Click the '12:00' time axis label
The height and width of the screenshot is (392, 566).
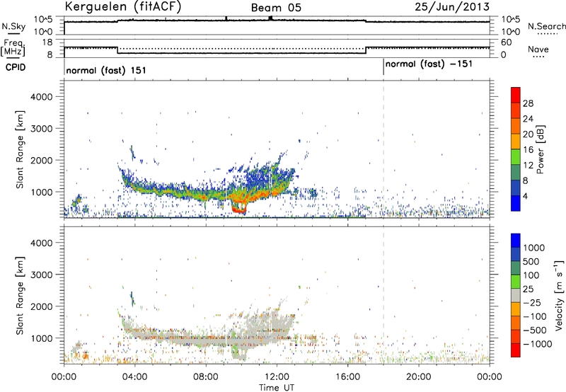point(277,377)
